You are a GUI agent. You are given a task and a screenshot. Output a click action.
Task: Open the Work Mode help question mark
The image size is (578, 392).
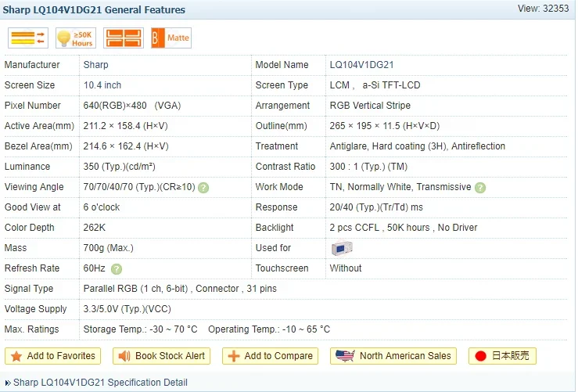pyautogui.click(x=480, y=188)
